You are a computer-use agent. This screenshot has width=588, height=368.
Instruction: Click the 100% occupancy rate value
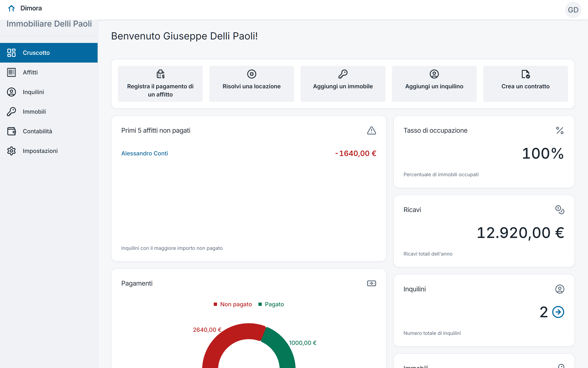click(x=543, y=153)
